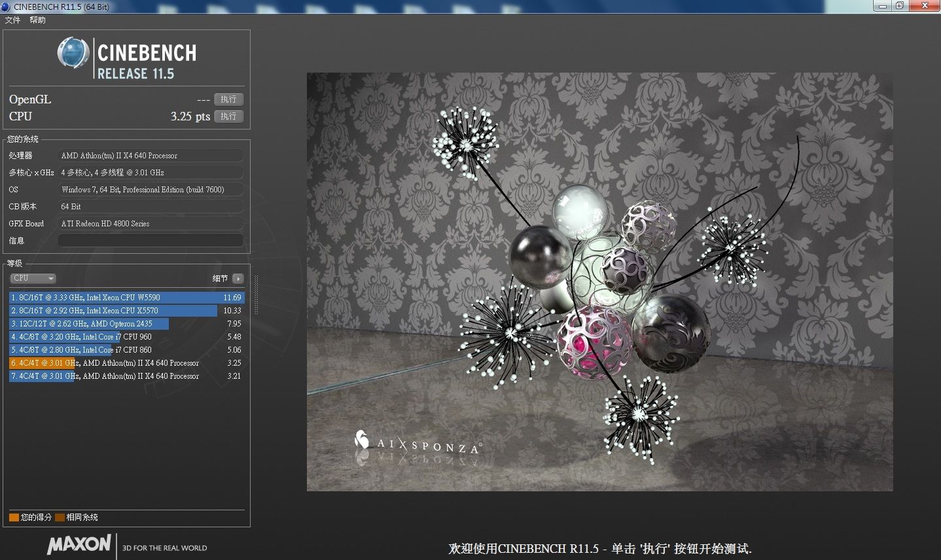The height and width of the screenshot is (560, 941).
Task: Open the 帮助 menu
Action: (x=37, y=20)
